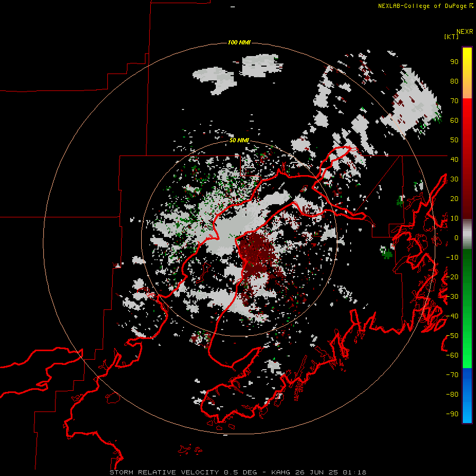Click the 20 value on the velocity scale
The height and width of the screenshot is (476, 476).
coord(454,198)
